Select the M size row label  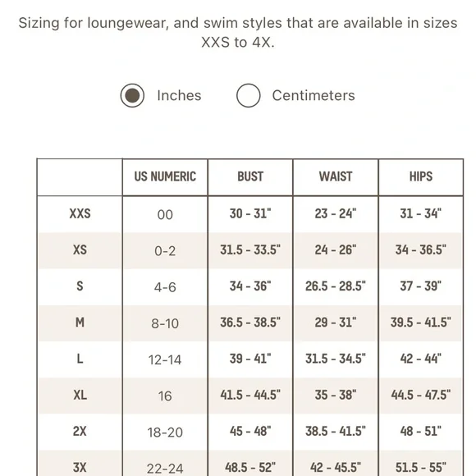pos(80,323)
